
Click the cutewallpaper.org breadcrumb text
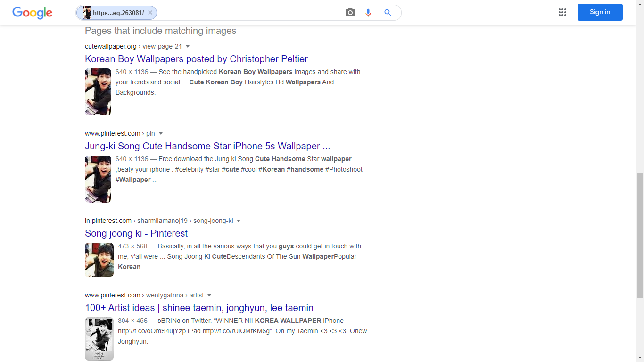(133, 46)
